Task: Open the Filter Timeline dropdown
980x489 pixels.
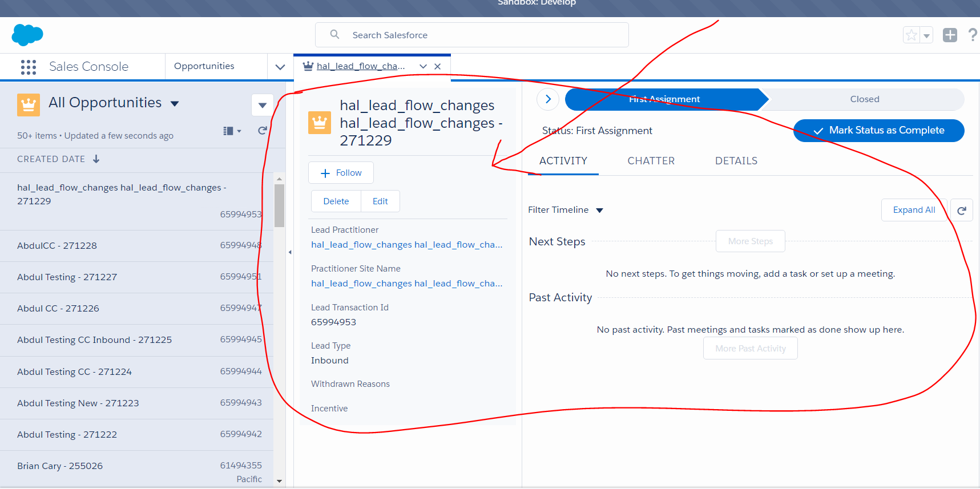Action: coord(566,210)
